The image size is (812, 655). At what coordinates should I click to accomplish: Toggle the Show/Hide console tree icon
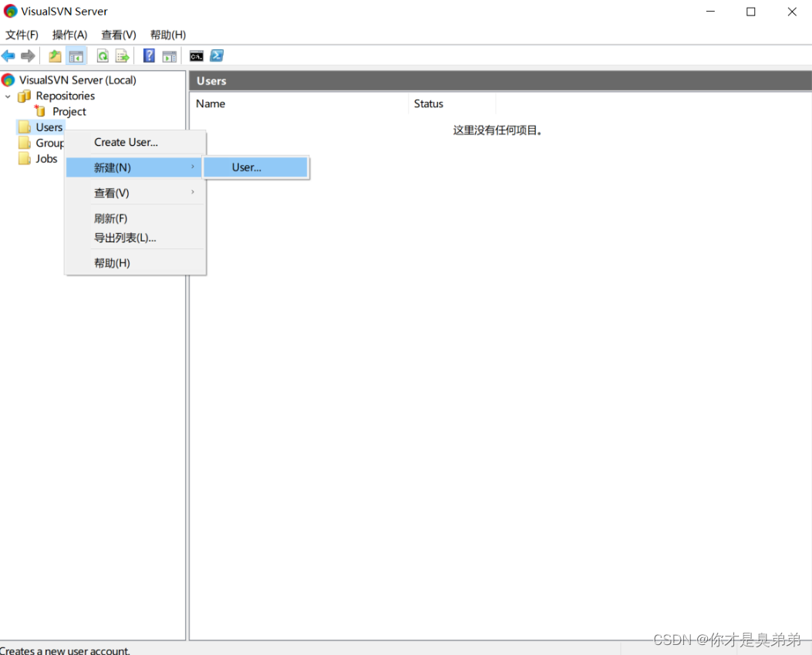coord(76,56)
